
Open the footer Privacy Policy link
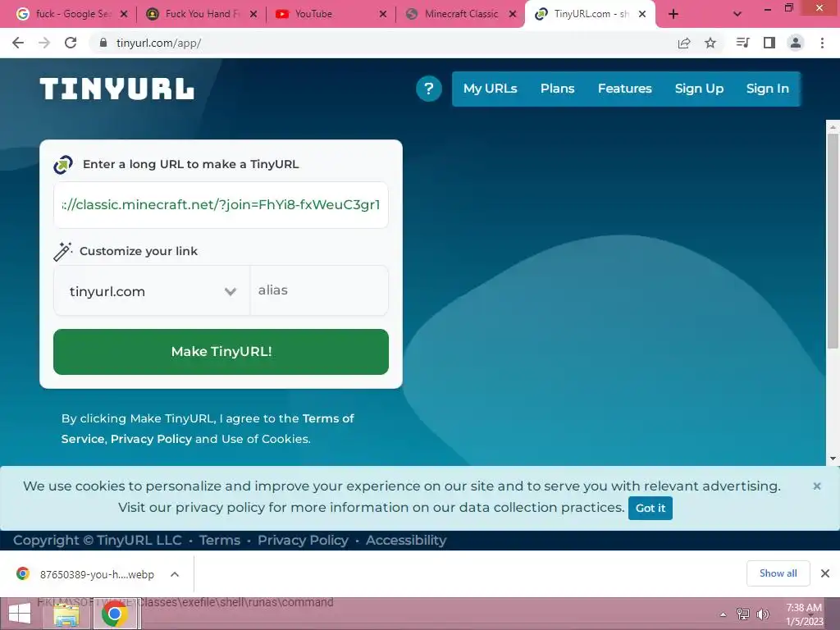tap(303, 540)
